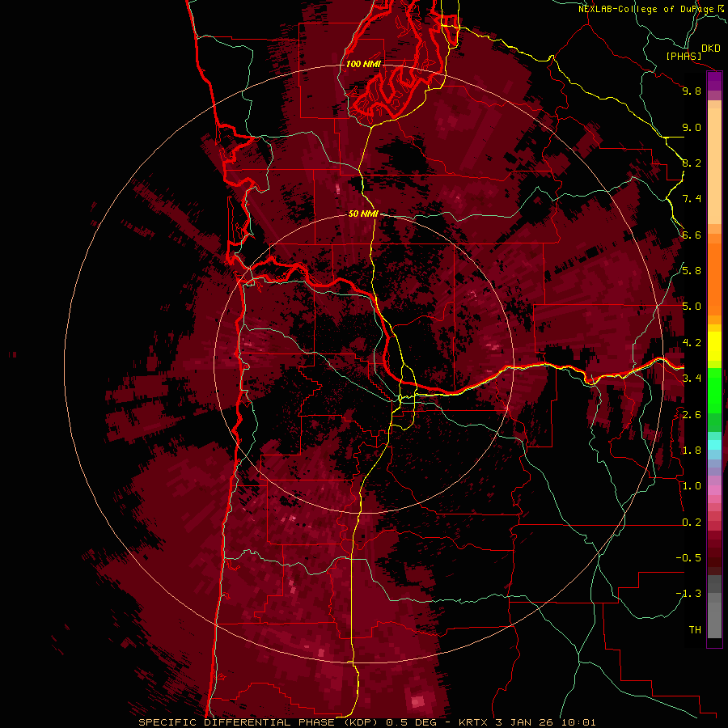728x728 pixels.
Task: Select the 50 NMI range ring label
Action: (x=363, y=214)
